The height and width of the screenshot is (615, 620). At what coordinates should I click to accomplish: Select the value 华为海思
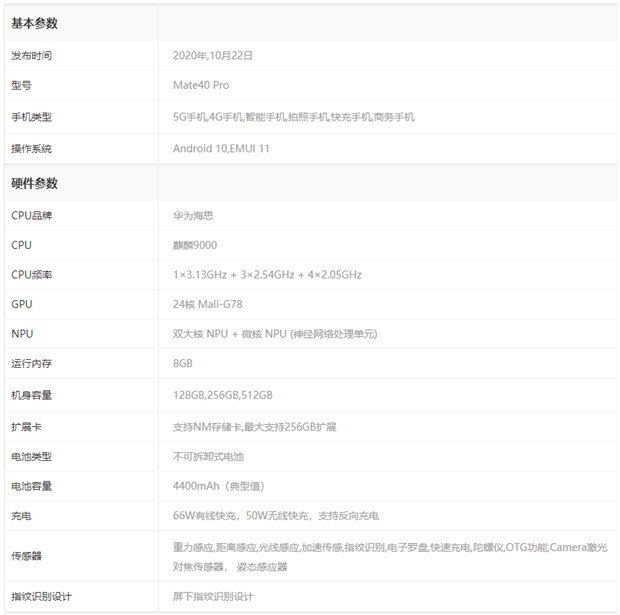tap(193, 216)
